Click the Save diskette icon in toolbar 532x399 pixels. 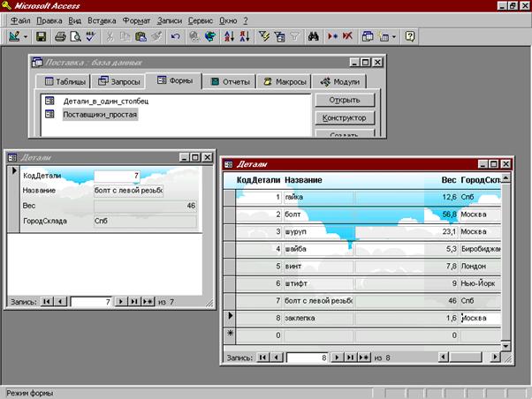point(41,36)
